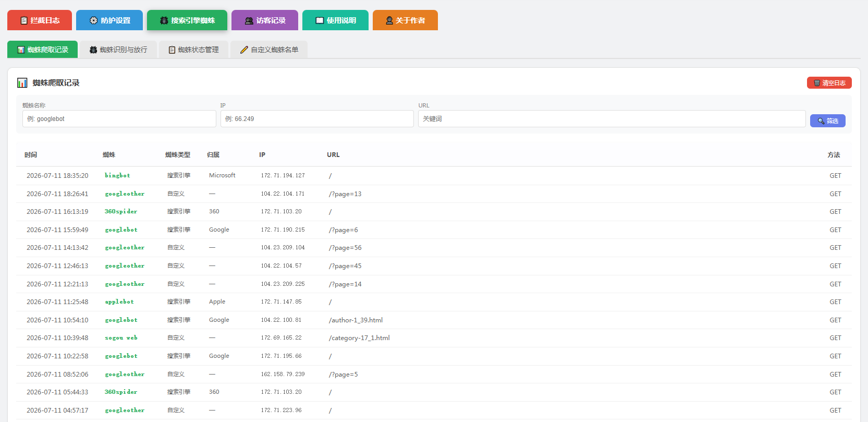Click 360spider in the 16:13:19 row
Image resolution: width=868 pixels, height=422 pixels.
tap(121, 211)
